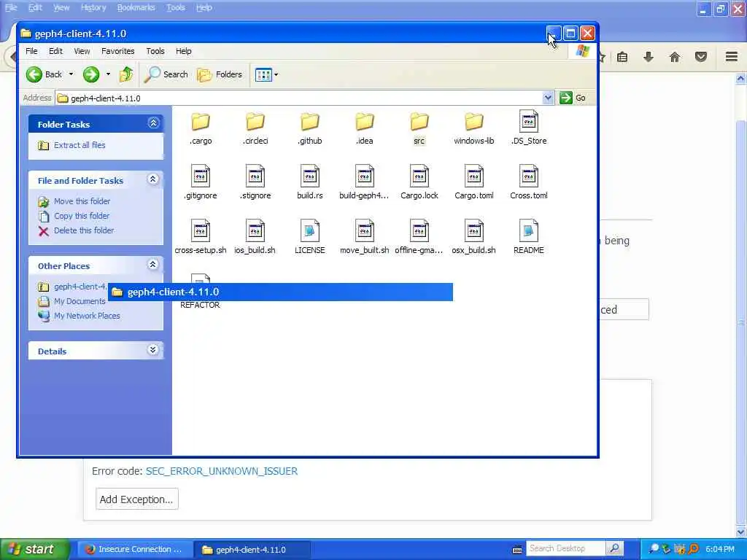Open the Back history dropdown arrow
Viewport: 747px width, 560px height.
(71, 74)
